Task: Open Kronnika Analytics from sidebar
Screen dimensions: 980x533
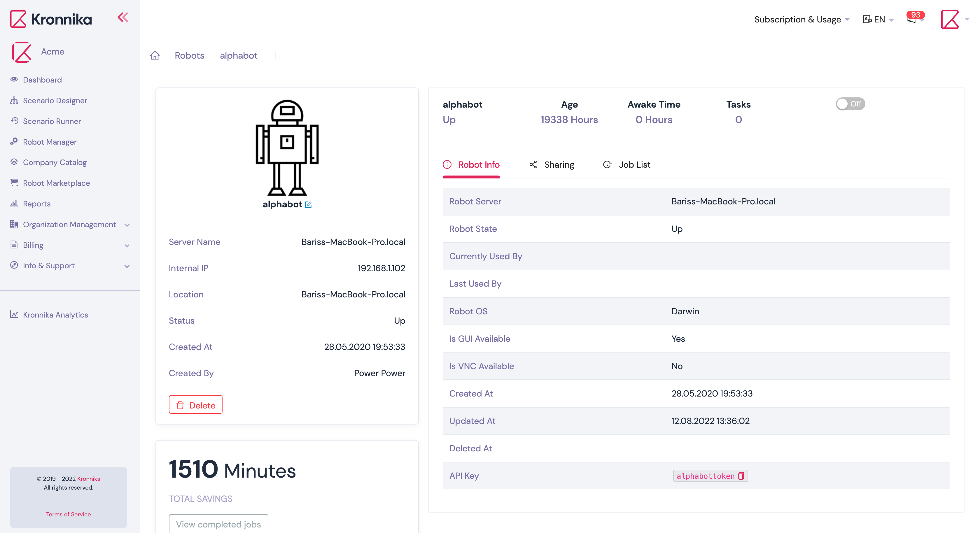Action: click(x=55, y=315)
